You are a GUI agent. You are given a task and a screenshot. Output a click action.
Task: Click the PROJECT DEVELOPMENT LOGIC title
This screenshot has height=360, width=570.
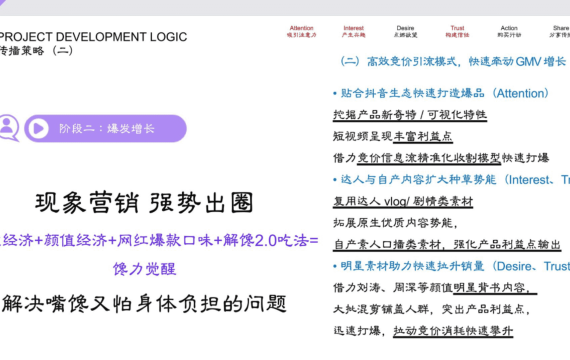point(93,37)
